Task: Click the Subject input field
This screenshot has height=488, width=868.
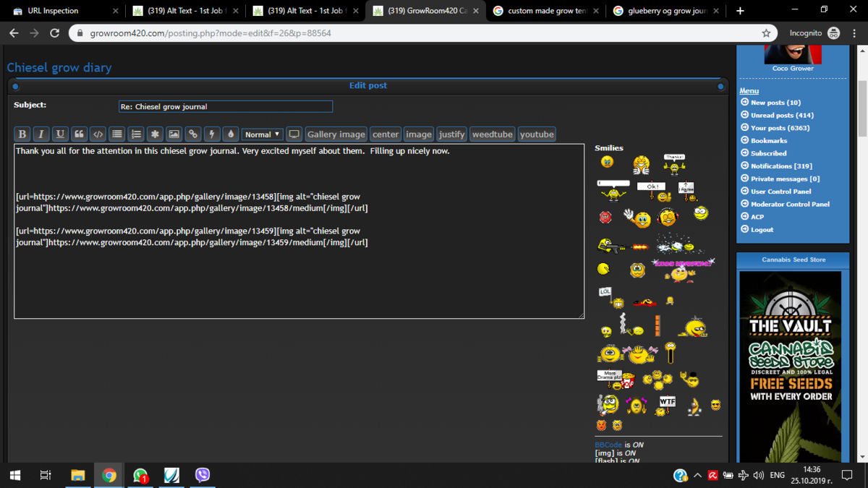Action: point(226,106)
